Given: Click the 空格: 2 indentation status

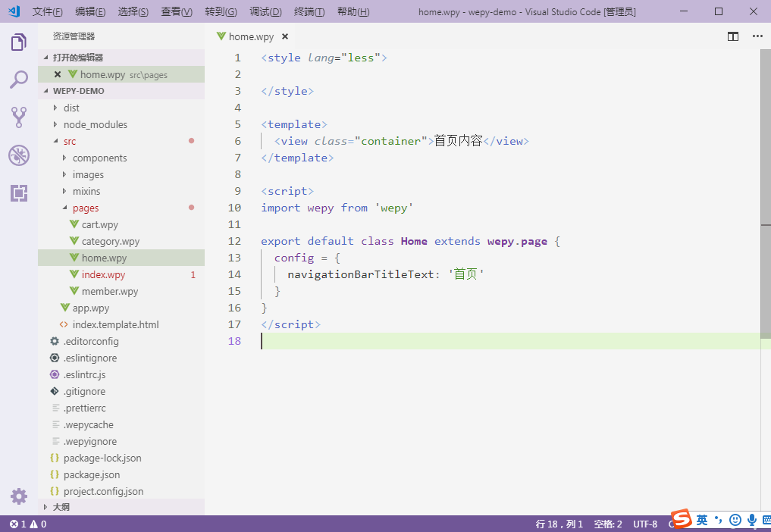Looking at the screenshot, I should click(608, 524).
